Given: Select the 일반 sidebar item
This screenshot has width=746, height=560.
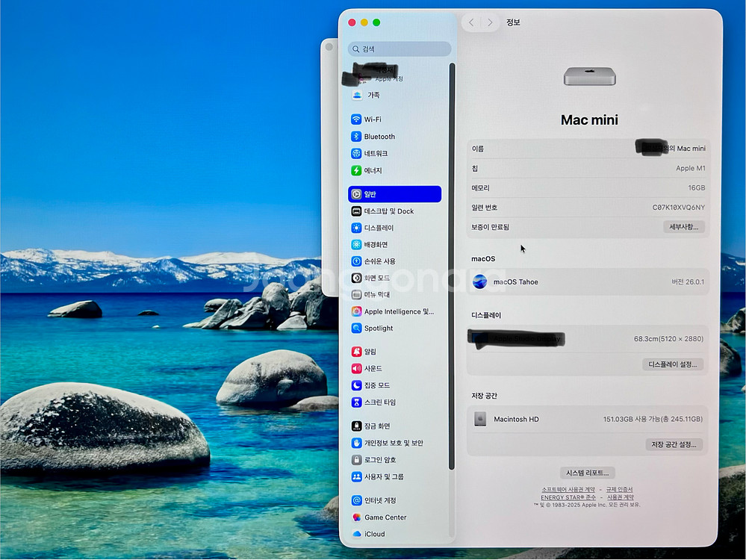Looking at the screenshot, I should pyautogui.click(x=394, y=194).
